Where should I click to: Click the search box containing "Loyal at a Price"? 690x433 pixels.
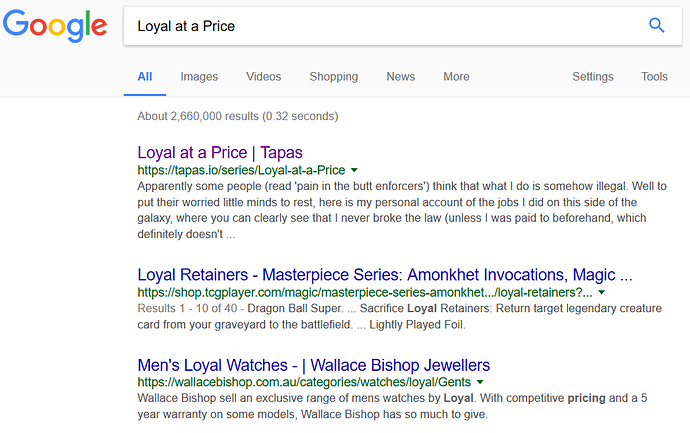coord(380,26)
